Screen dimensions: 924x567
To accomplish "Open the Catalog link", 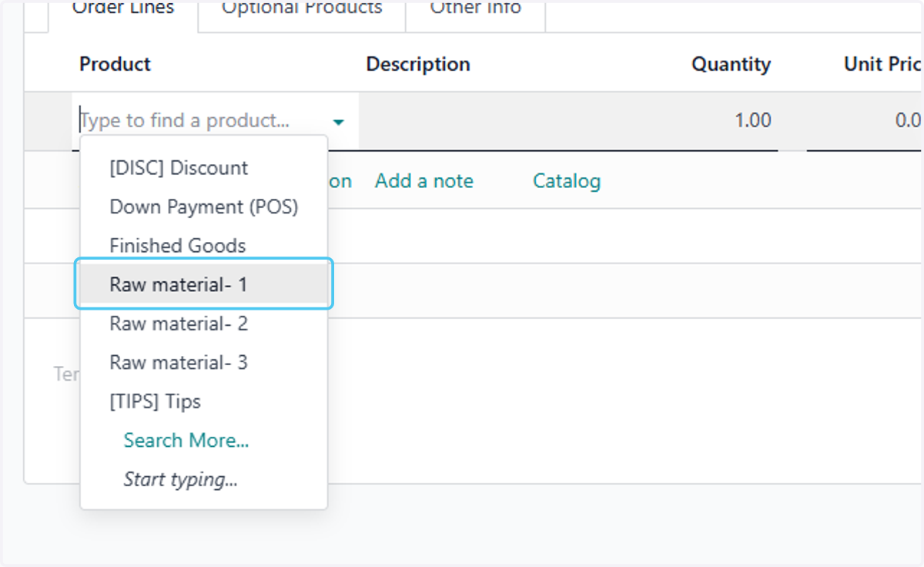I will pos(567,181).
